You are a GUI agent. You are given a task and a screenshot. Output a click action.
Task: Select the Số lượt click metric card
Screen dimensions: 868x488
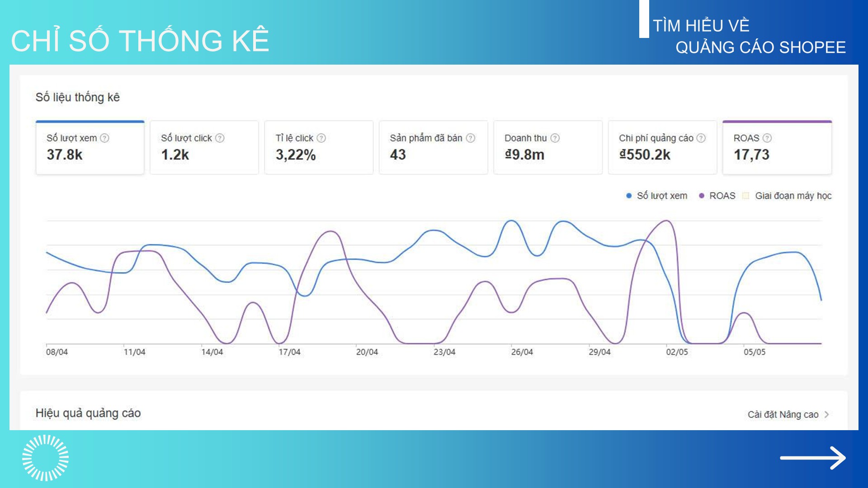point(204,147)
